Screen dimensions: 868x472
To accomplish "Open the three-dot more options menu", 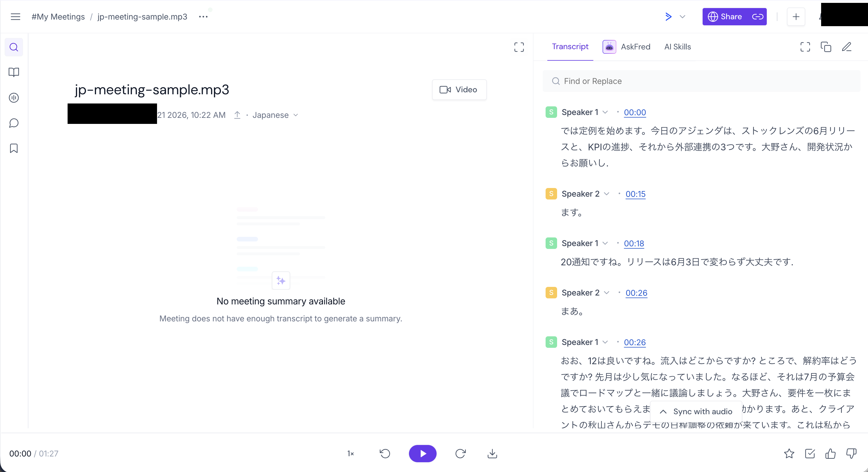I will 203,16.
